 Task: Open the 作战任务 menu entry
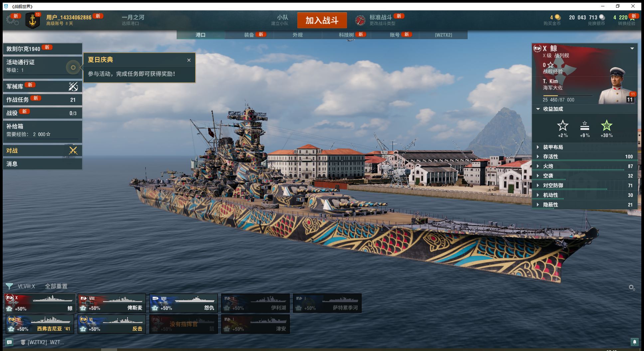point(43,99)
